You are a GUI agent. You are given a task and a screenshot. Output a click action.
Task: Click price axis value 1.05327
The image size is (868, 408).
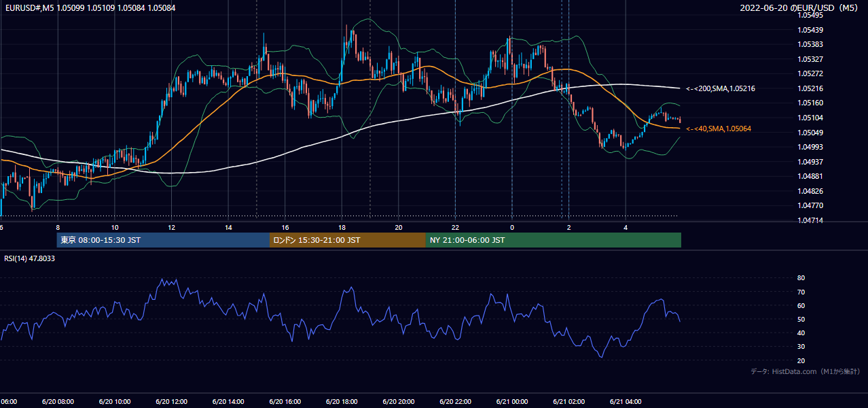pyautogui.click(x=810, y=59)
